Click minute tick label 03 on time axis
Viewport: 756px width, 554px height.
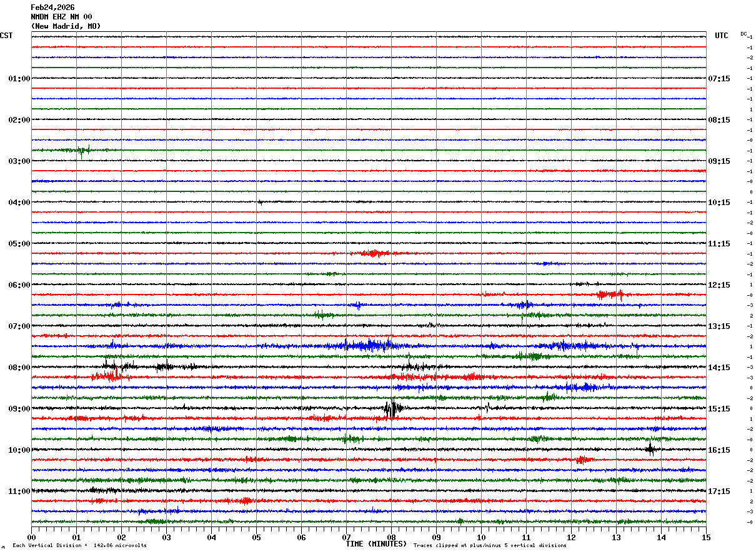(166, 537)
